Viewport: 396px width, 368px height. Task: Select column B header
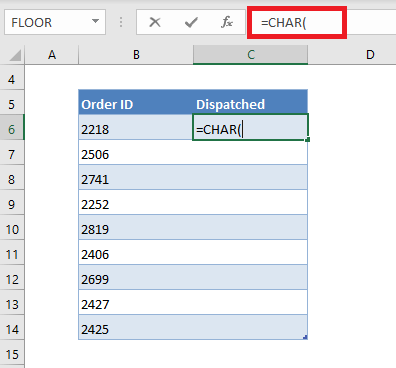tap(136, 54)
